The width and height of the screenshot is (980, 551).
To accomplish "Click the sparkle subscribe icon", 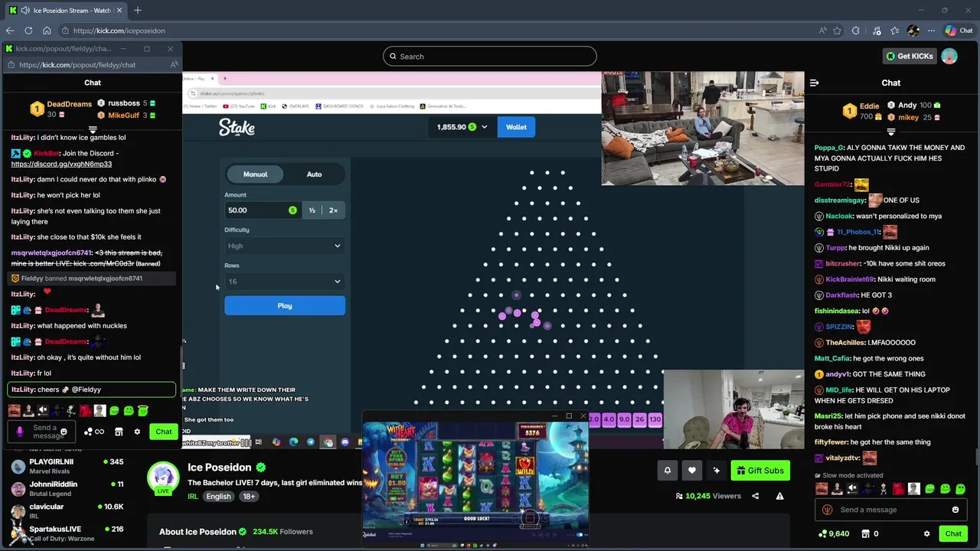I will click(717, 471).
